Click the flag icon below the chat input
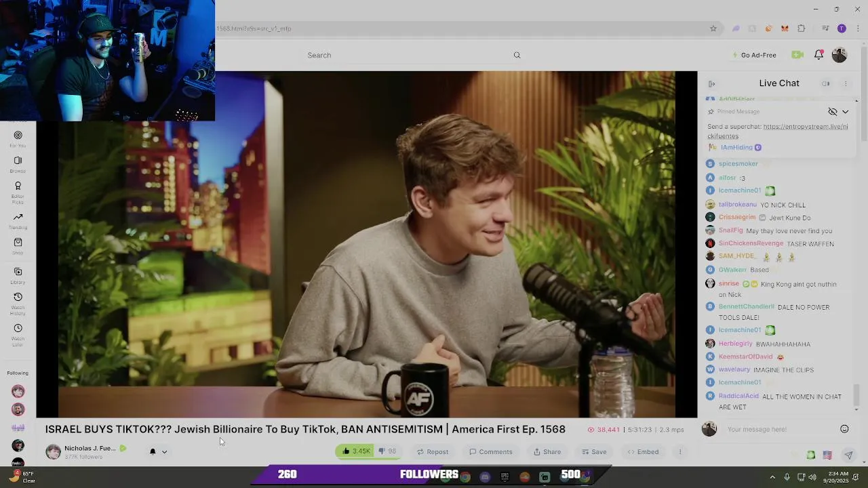Viewport: 868px width, 488px height. (x=827, y=455)
